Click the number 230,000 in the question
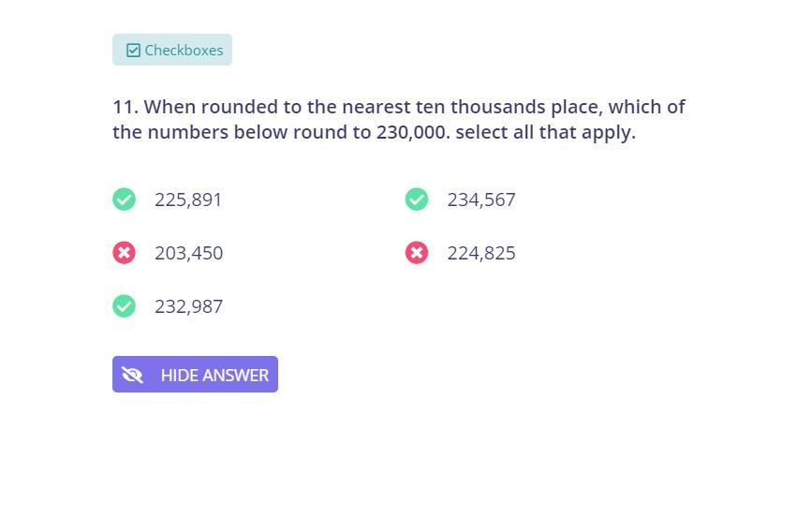The height and width of the screenshot is (518, 812). point(412,132)
